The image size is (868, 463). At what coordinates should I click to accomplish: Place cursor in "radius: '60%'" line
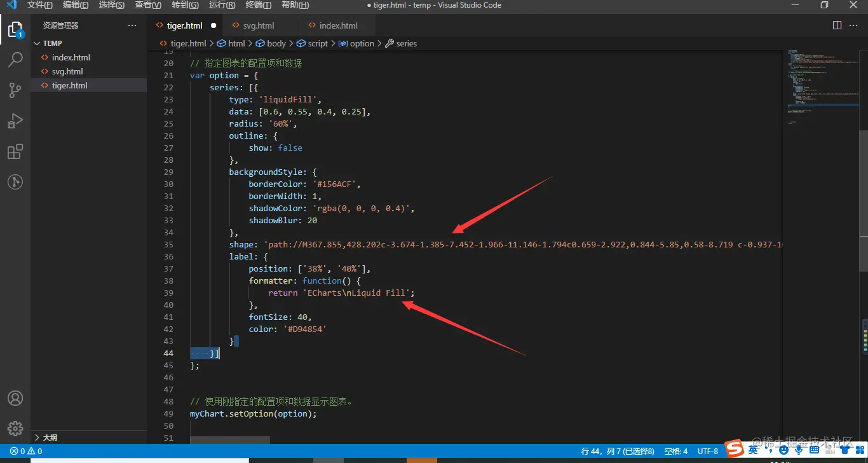coord(263,123)
